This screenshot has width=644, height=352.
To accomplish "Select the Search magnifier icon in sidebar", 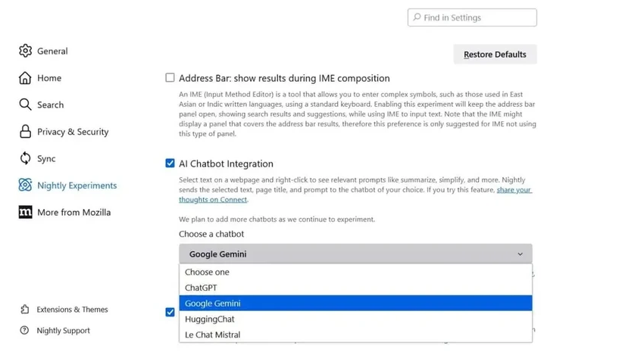I will pos(26,104).
